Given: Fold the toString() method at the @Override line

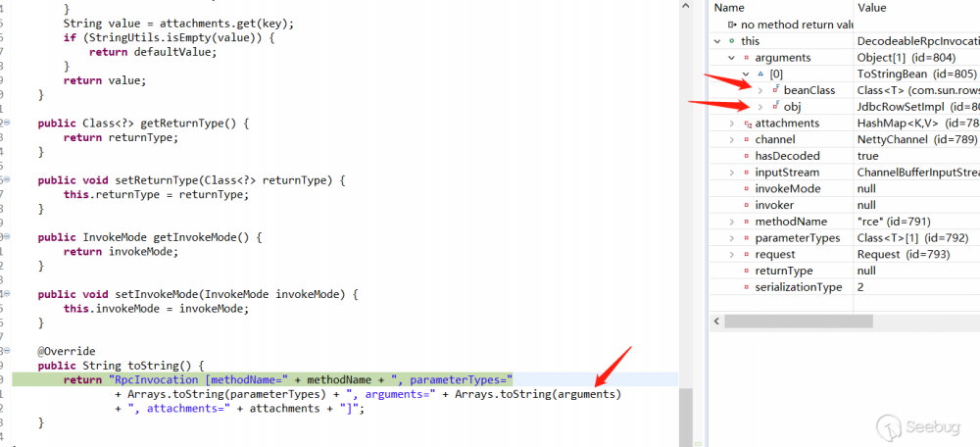Looking at the screenshot, I should [6, 351].
